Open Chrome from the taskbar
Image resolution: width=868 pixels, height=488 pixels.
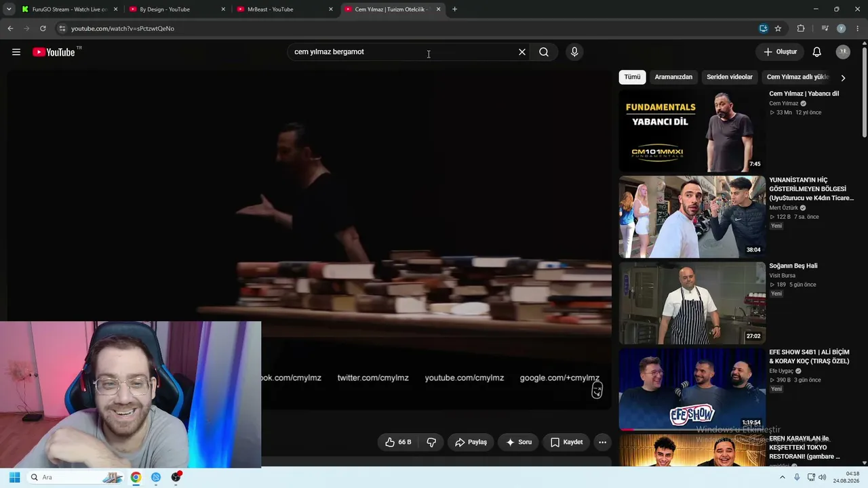coord(136,477)
